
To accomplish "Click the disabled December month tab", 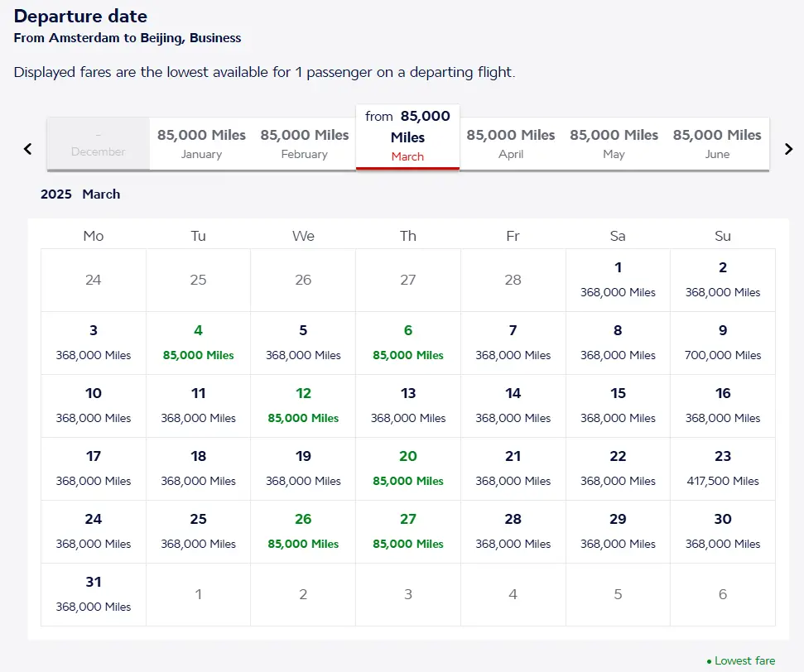I will pos(99,144).
